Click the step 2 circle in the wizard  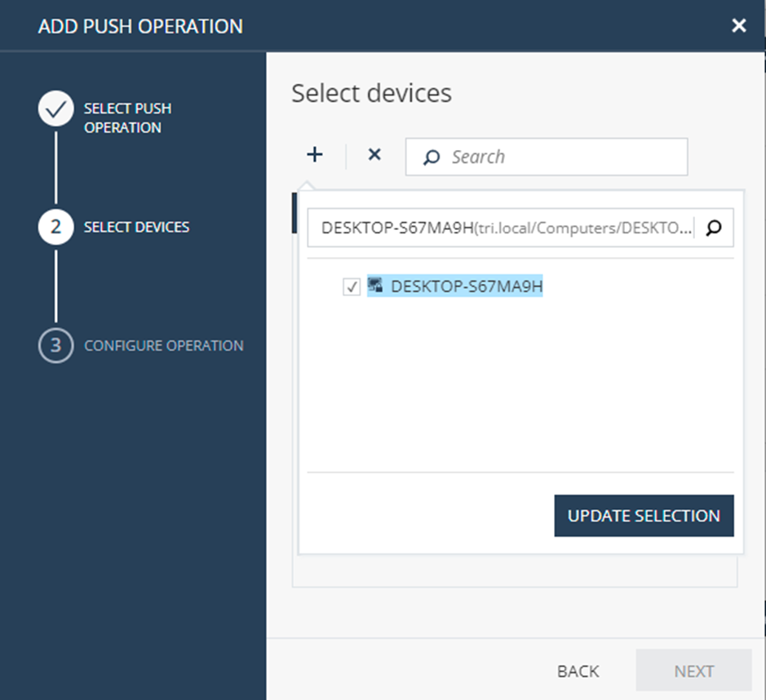tap(56, 227)
